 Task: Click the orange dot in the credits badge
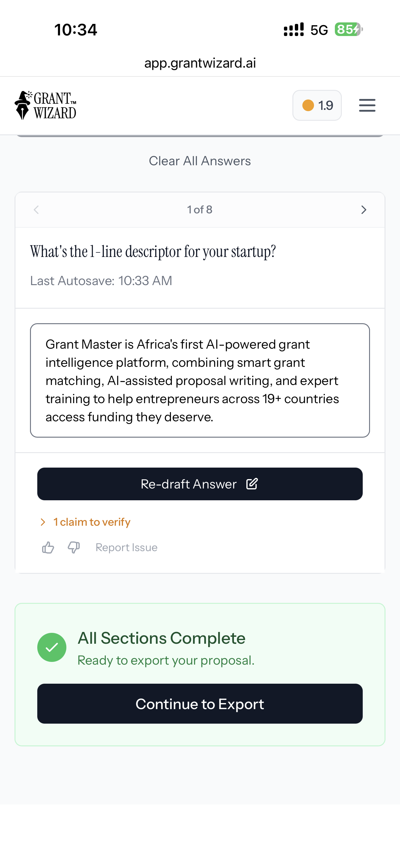pos(308,105)
